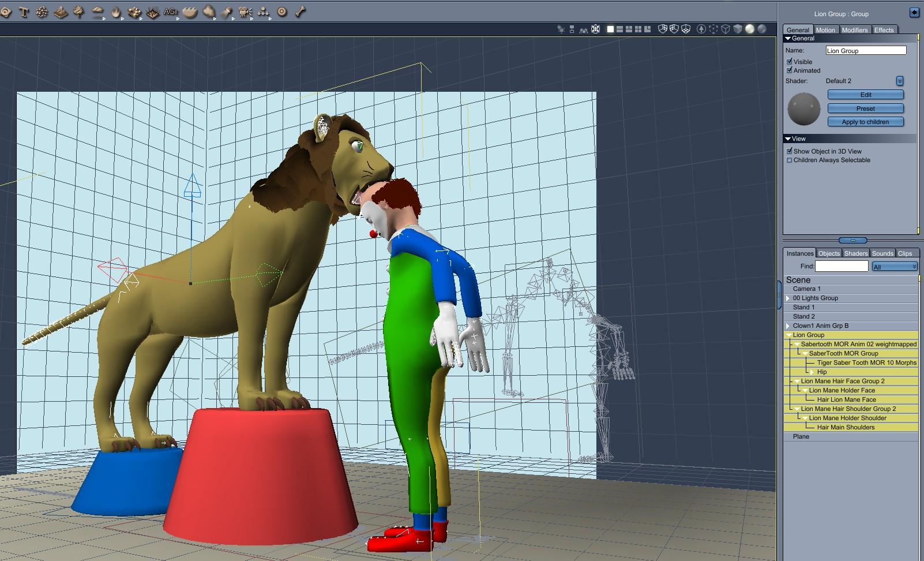Select the Text insert tool
The image size is (924, 561).
(x=24, y=12)
